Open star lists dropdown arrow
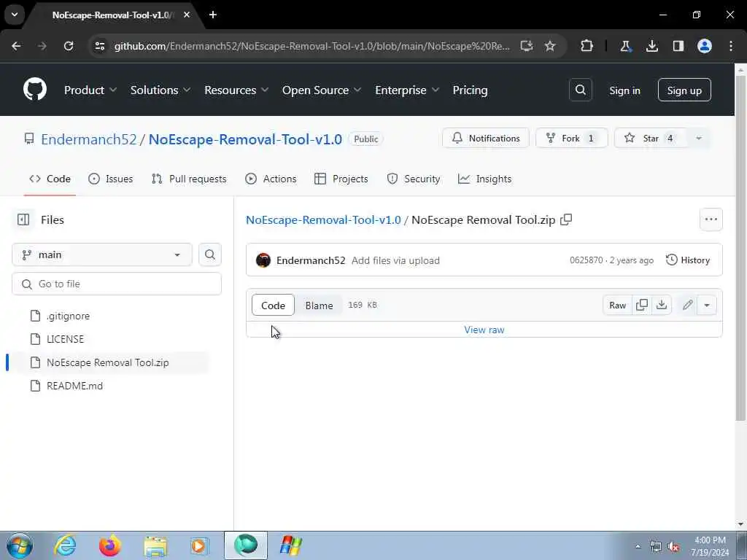 (699, 138)
